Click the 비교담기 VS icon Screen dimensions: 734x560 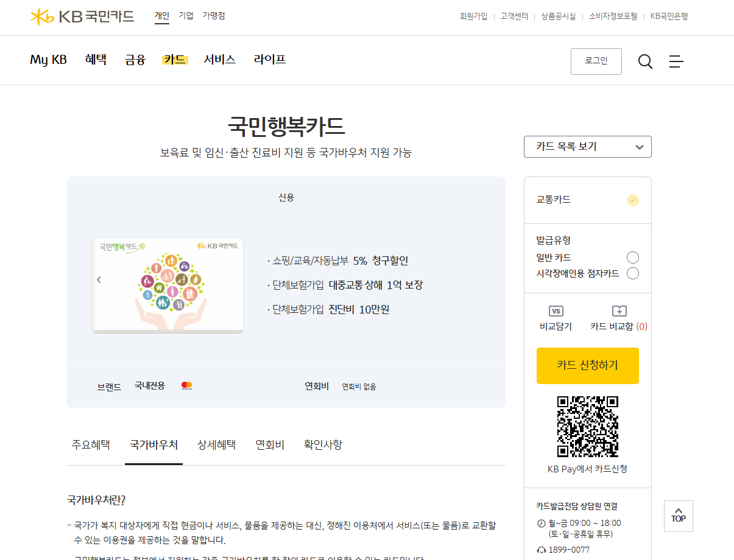556,310
